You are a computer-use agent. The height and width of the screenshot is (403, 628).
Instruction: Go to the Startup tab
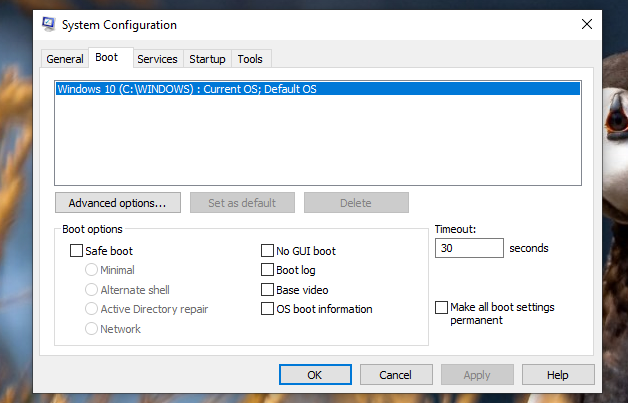pos(207,59)
